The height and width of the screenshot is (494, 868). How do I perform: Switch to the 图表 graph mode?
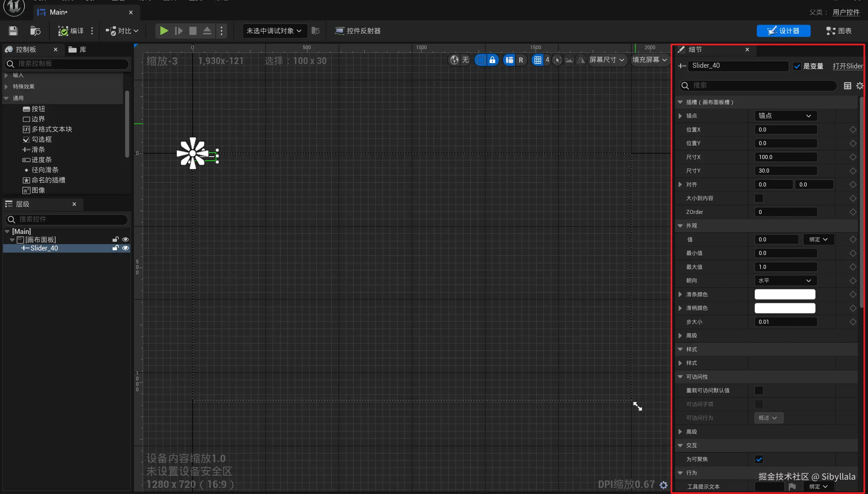point(839,31)
